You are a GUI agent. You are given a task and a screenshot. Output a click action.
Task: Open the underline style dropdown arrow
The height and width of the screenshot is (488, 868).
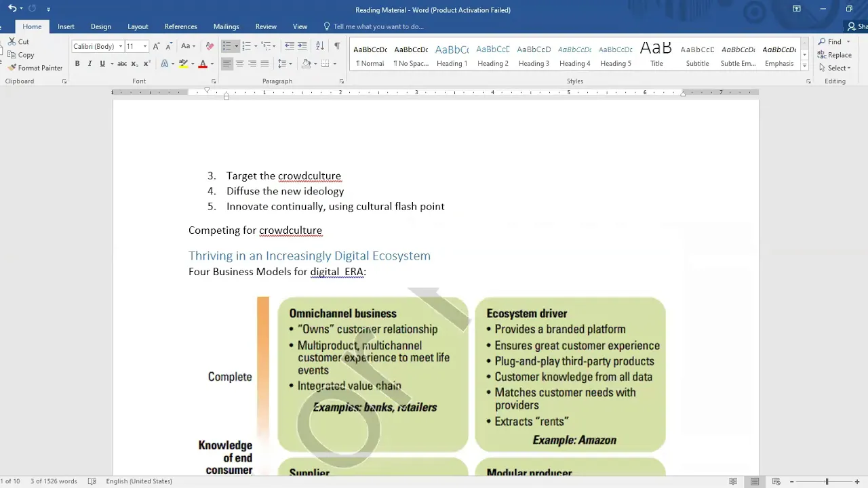coord(111,64)
